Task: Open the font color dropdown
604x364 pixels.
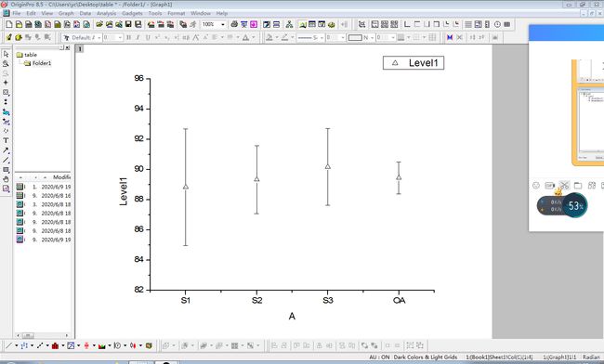Action: pyautogui.click(x=248, y=37)
